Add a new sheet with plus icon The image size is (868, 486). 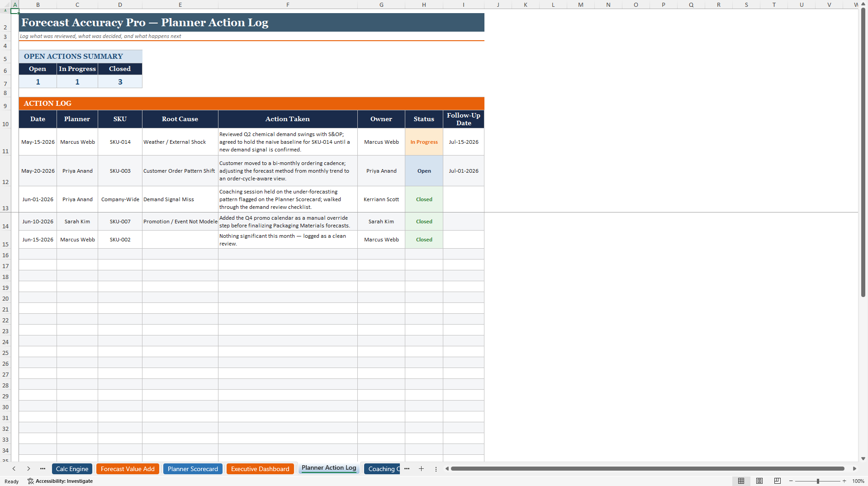click(421, 469)
